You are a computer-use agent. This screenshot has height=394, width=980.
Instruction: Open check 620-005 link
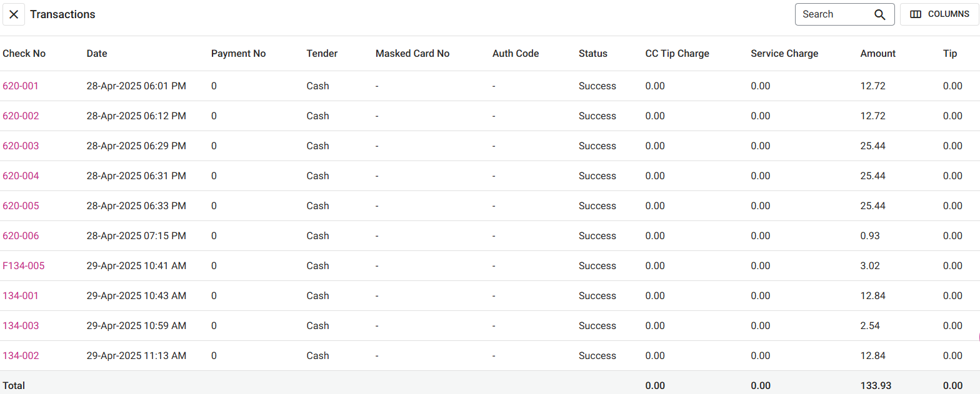click(x=21, y=206)
